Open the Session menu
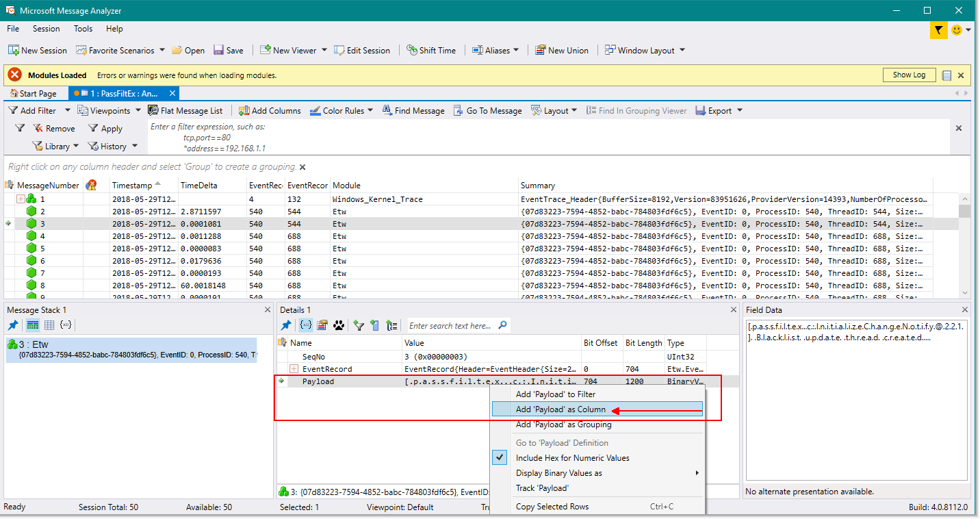Image resolution: width=980 pixels, height=519 pixels. 46,29
